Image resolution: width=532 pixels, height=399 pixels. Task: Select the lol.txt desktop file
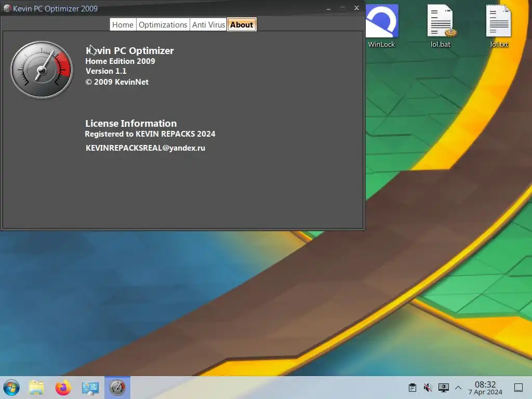pyautogui.click(x=499, y=26)
